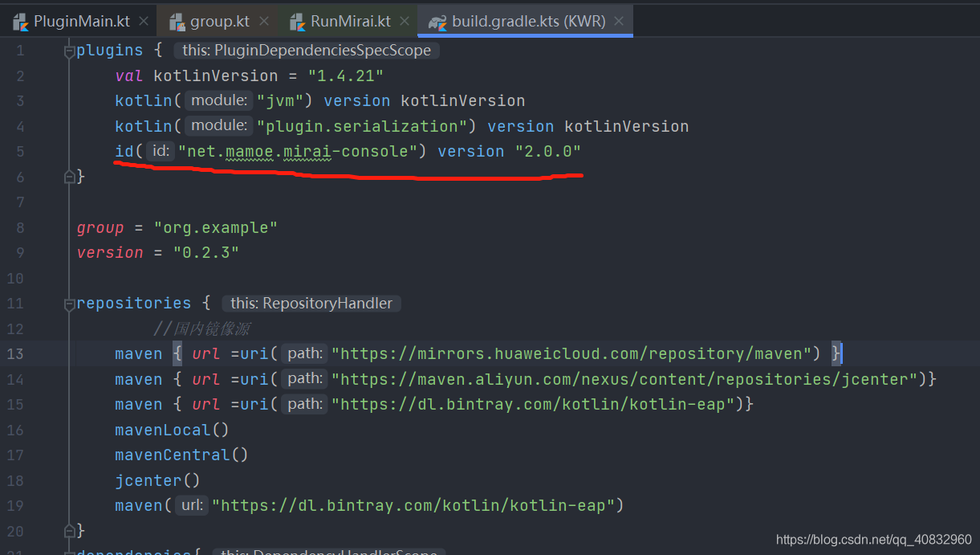Screen dimensions: 980x555
Task: Click the repositories closing fold marker on line 20
Action: 70,531
